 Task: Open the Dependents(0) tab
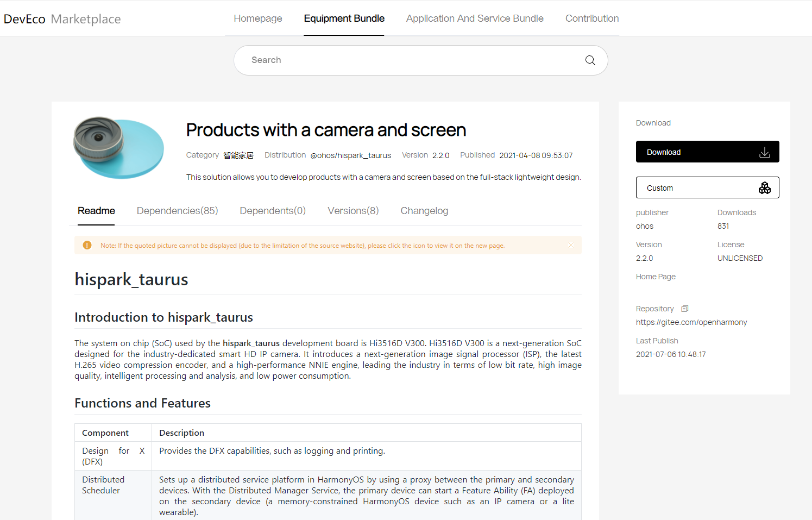coord(273,211)
